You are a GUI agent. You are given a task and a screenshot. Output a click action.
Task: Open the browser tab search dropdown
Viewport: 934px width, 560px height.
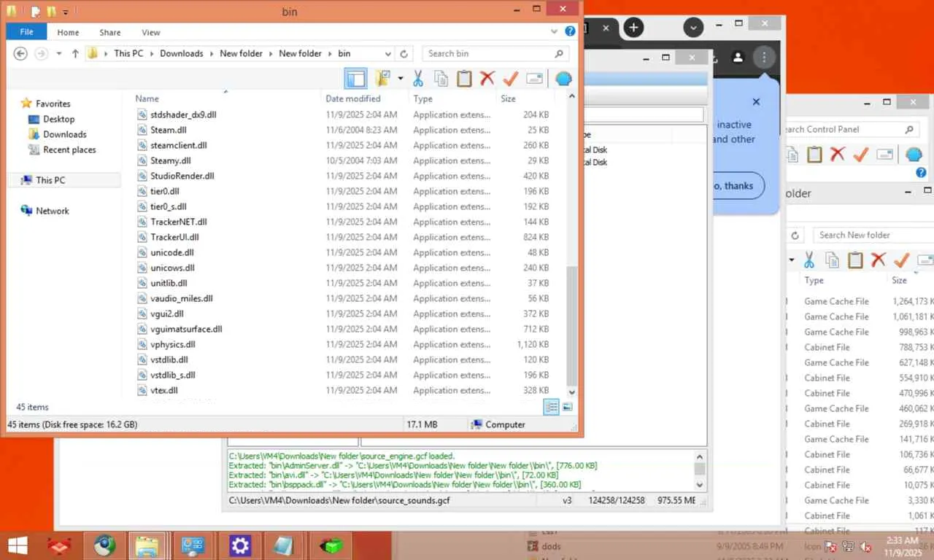tap(693, 28)
